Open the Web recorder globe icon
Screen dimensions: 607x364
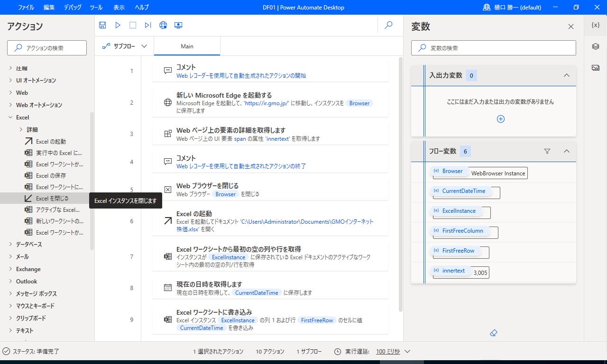(163, 25)
